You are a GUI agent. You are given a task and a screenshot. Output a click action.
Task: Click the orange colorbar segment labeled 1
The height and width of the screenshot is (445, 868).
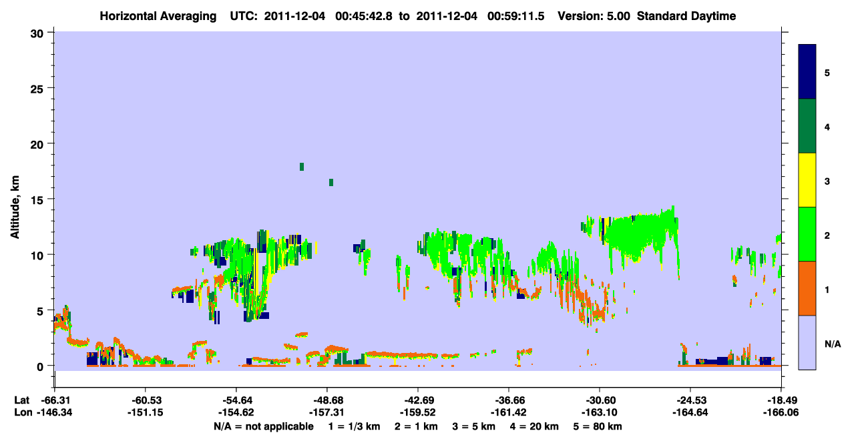[x=807, y=288]
